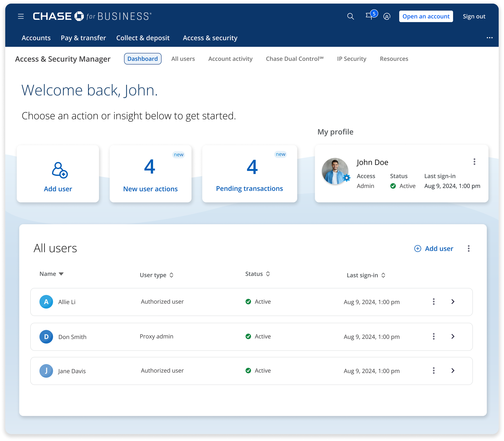Click Jane Davis's green active checkmark
This screenshot has width=504, height=441.
[x=248, y=371]
